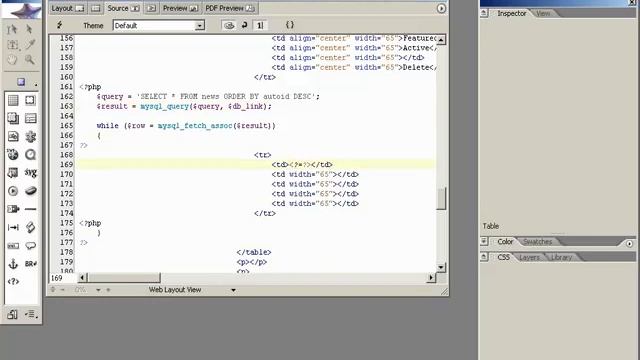Pick the Hand pan tool
Image resolution: width=640 pixels, height=360 pixels.
[12, 60]
